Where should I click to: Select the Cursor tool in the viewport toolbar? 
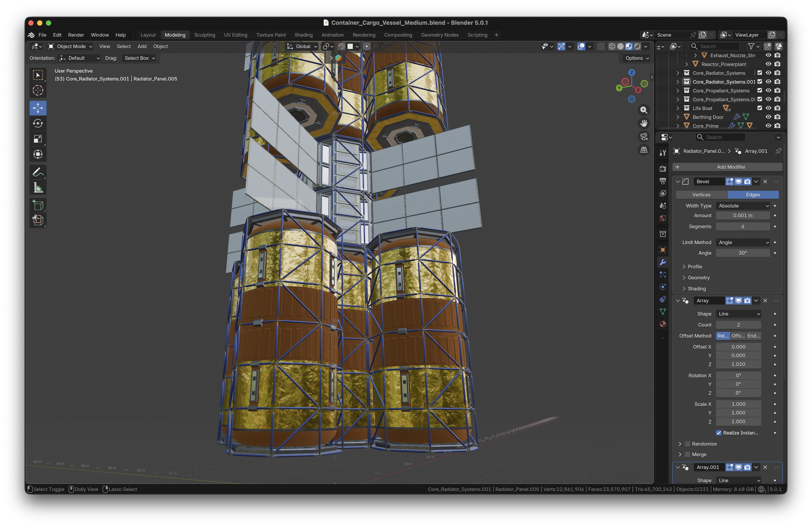tap(38, 90)
